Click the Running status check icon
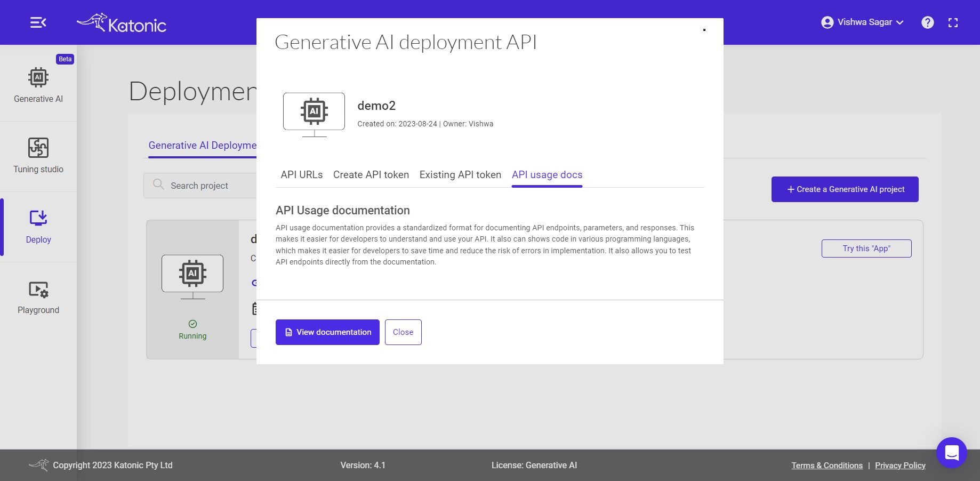 pyautogui.click(x=192, y=324)
